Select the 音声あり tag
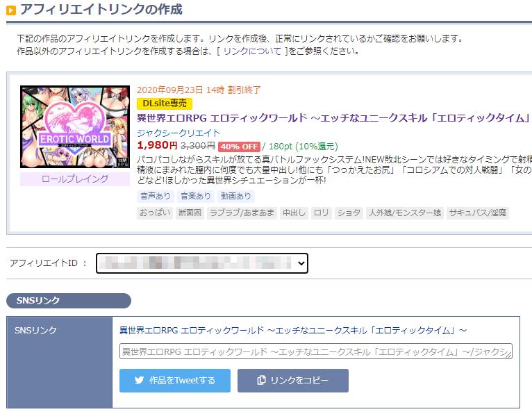 (x=156, y=196)
